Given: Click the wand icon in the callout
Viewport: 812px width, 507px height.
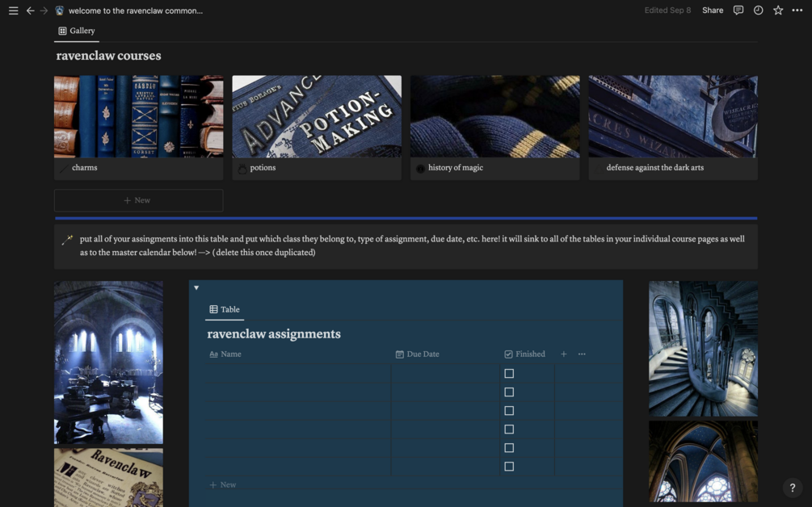Looking at the screenshot, I should click(x=67, y=240).
